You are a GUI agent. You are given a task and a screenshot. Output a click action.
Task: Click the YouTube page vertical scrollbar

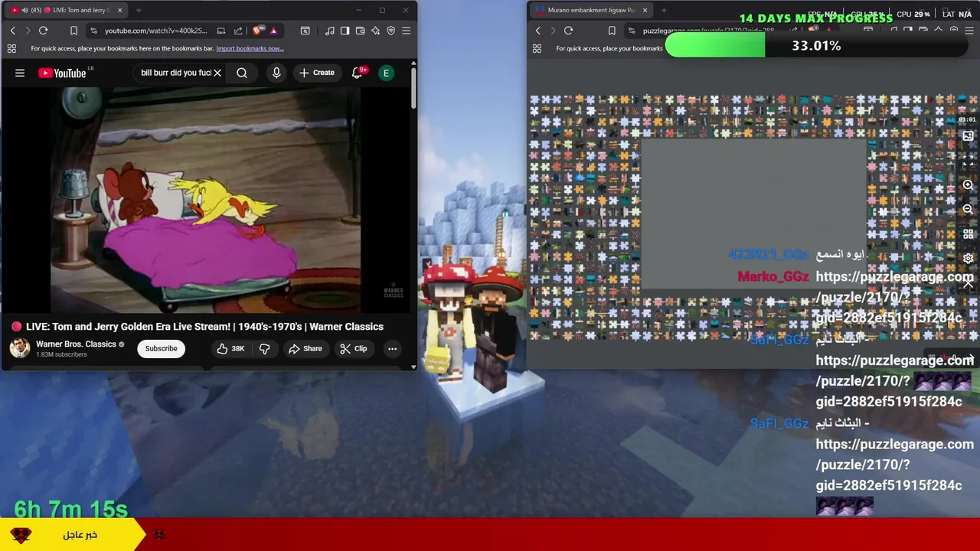[x=413, y=88]
